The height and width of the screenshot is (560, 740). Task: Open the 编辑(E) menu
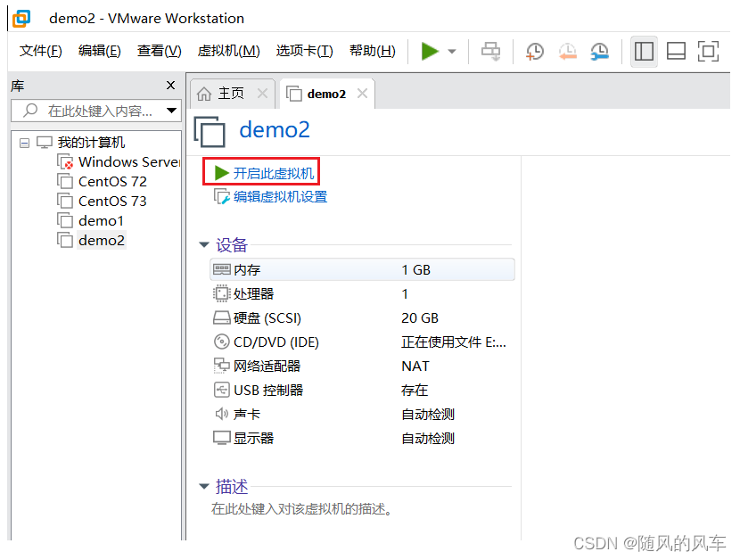(100, 51)
